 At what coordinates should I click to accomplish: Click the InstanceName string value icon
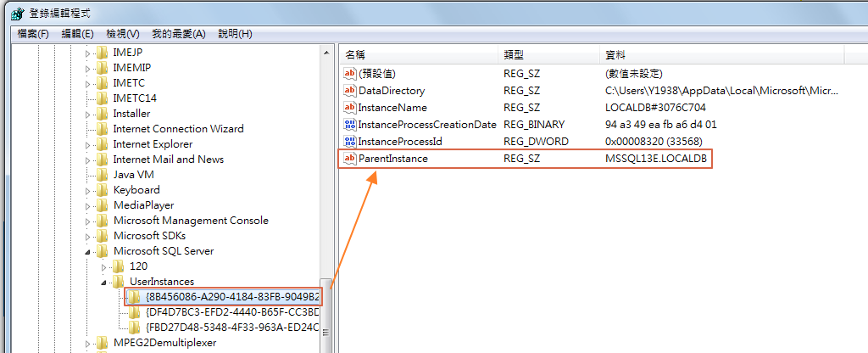click(x=349, y=108)
